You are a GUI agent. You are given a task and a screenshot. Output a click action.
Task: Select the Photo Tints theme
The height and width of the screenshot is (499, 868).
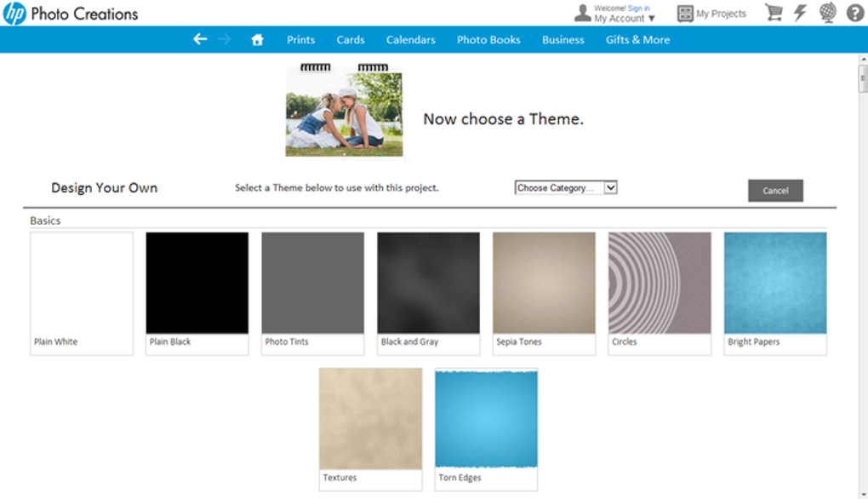[x=313, y=294]
